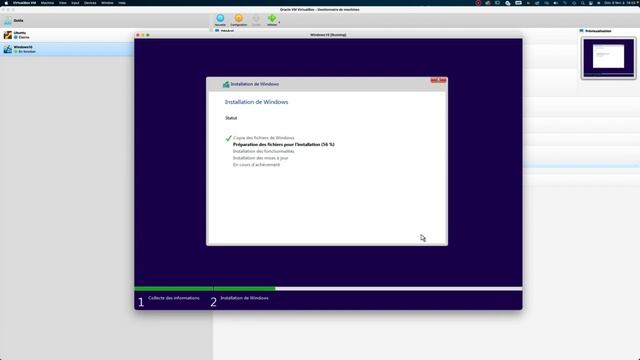Click the red recording icon in menu bar
640x360 pixels.
tap(478, 3)
